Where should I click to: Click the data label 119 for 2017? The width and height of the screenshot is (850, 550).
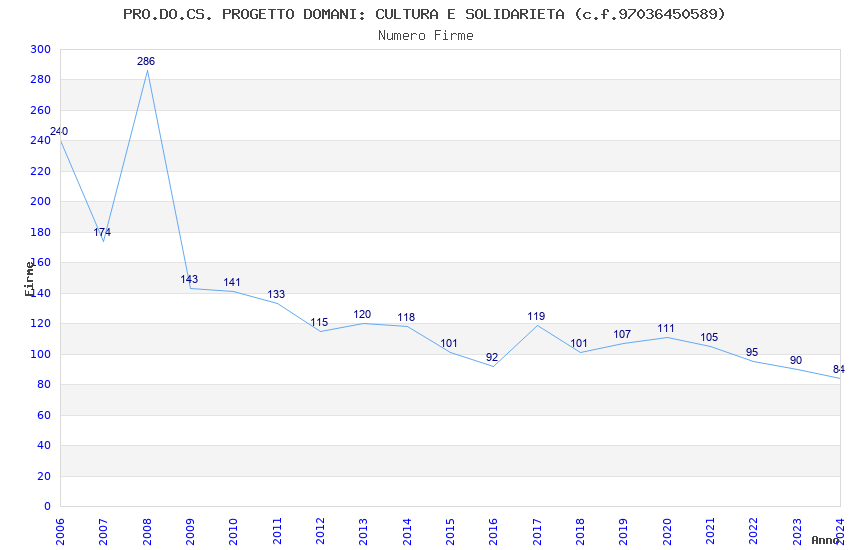coord(536,316)
